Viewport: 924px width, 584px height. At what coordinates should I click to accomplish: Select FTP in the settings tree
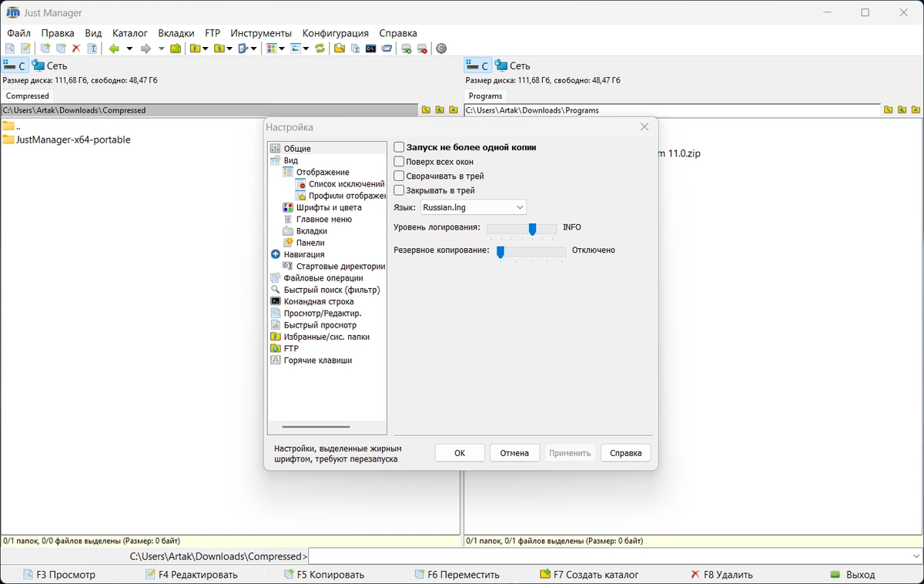291,349
